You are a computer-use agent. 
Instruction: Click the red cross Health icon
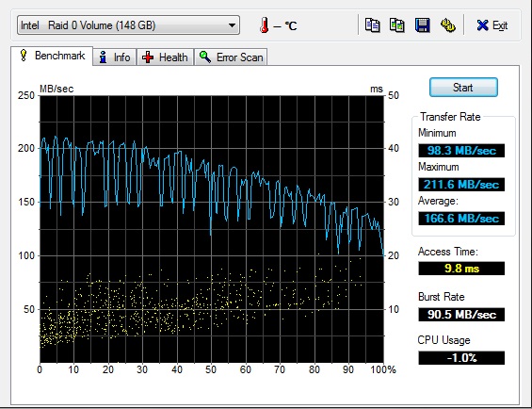148,57
